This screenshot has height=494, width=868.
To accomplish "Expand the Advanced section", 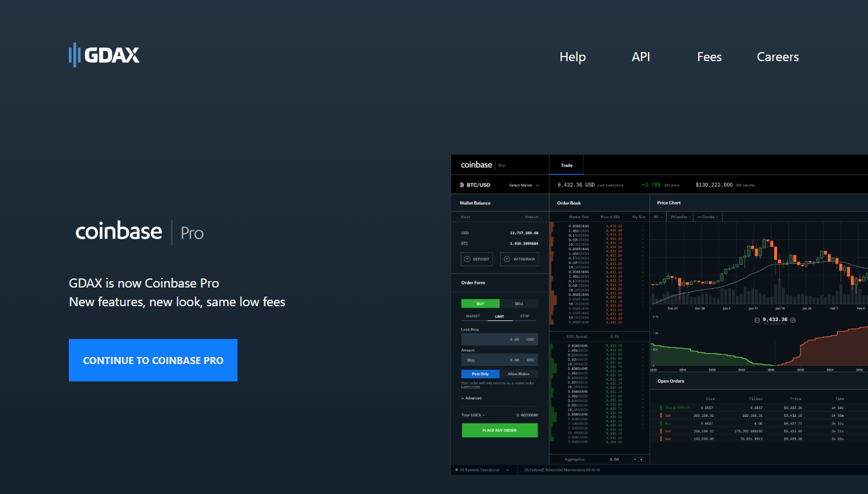I will click(x=472, y=398).
